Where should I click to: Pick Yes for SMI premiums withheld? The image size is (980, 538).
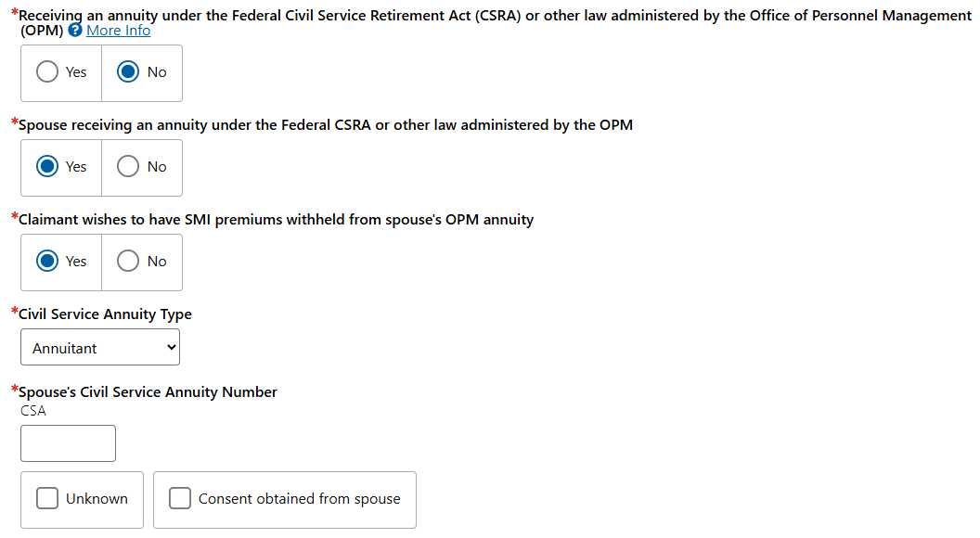[x=47, y=262]
